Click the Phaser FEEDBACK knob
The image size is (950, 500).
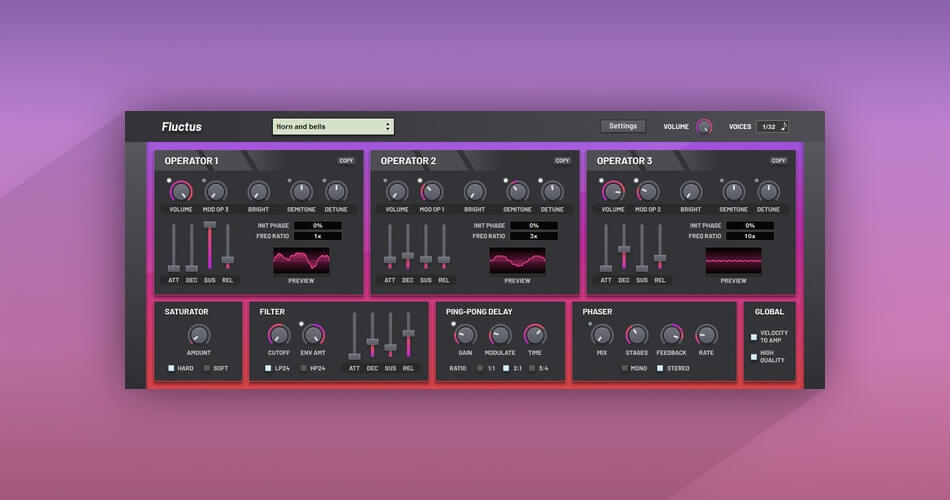click(671, 335)
